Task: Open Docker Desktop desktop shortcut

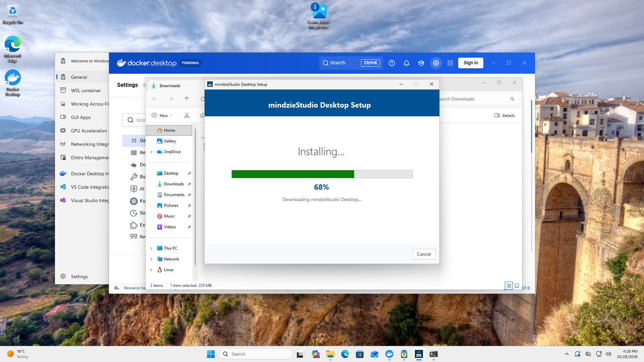Action: tap(12, 83)
